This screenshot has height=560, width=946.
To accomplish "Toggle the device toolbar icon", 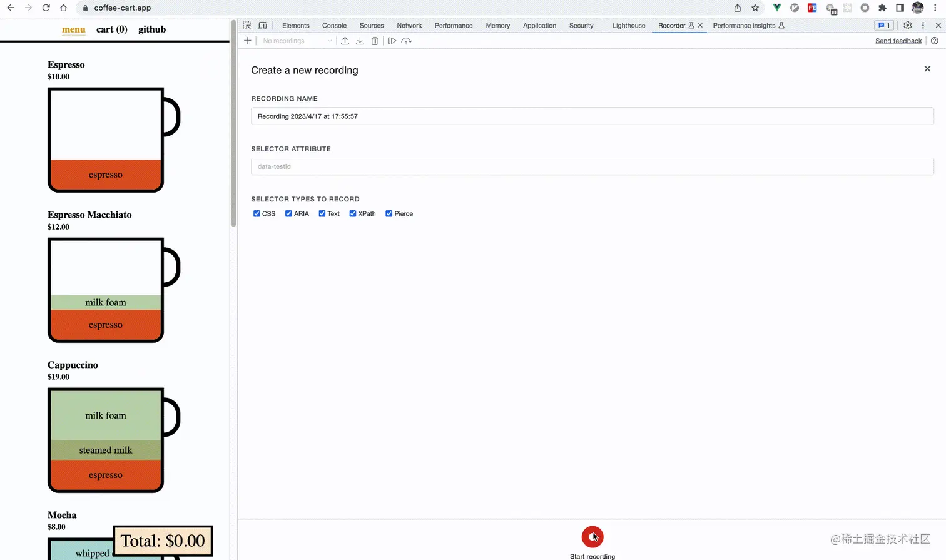I will pos(263,26).
